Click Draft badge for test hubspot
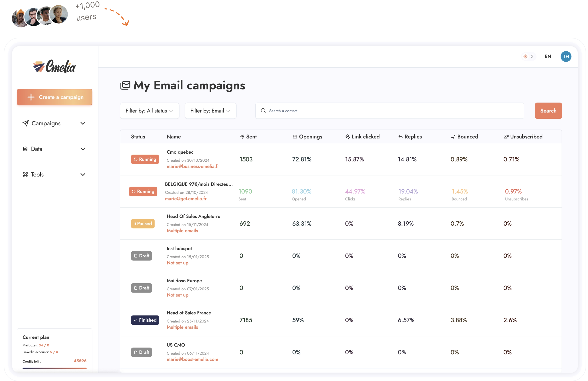The height and width of the screenshot is (381, 588). click(x=141, y=256)
